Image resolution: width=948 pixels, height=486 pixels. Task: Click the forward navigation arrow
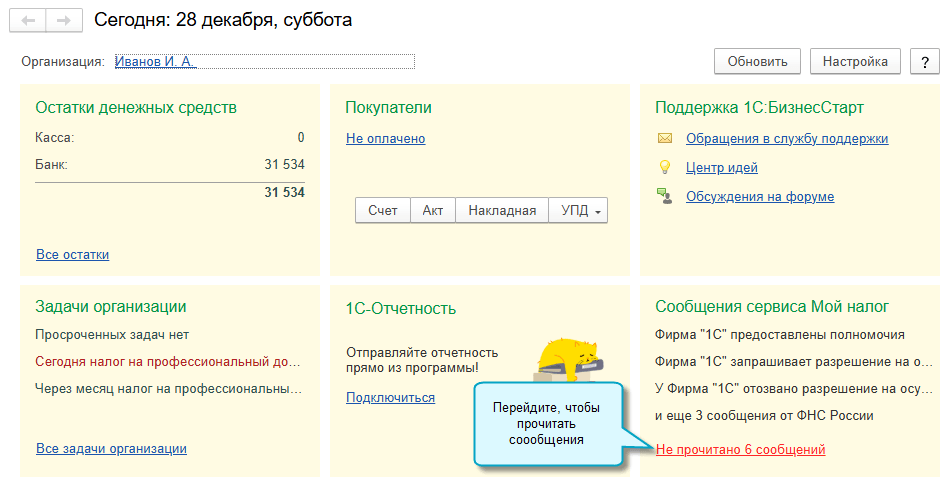pyautogui.click(x=63, y=20)
